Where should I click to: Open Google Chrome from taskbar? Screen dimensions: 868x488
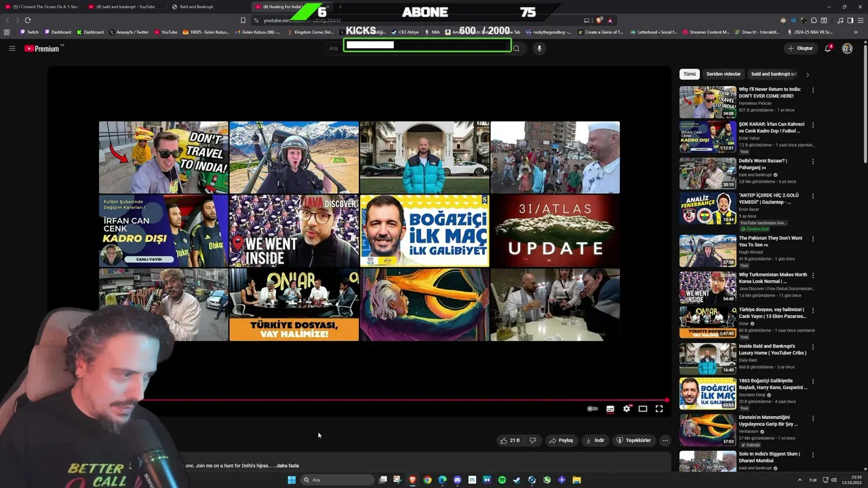[x=427, y=480]
